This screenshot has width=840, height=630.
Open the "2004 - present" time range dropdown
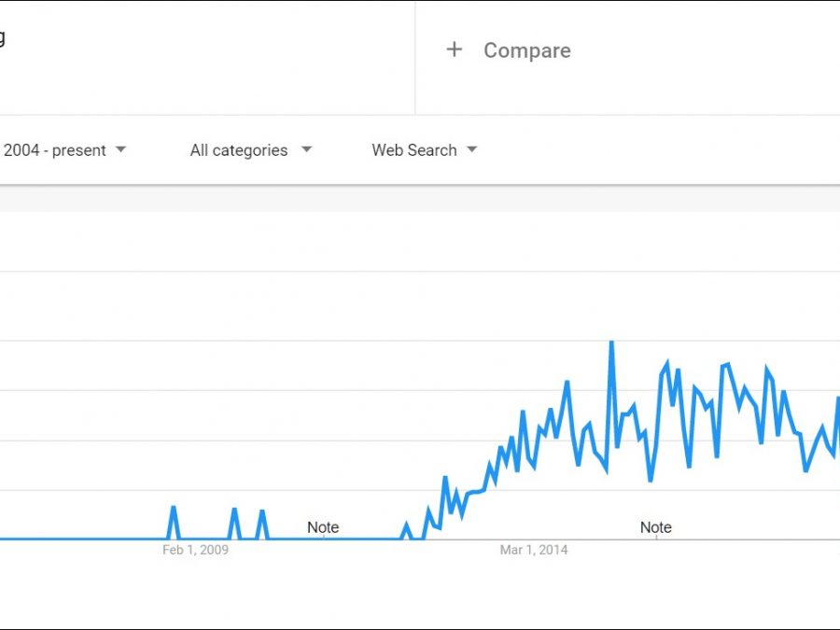(56, 150)
